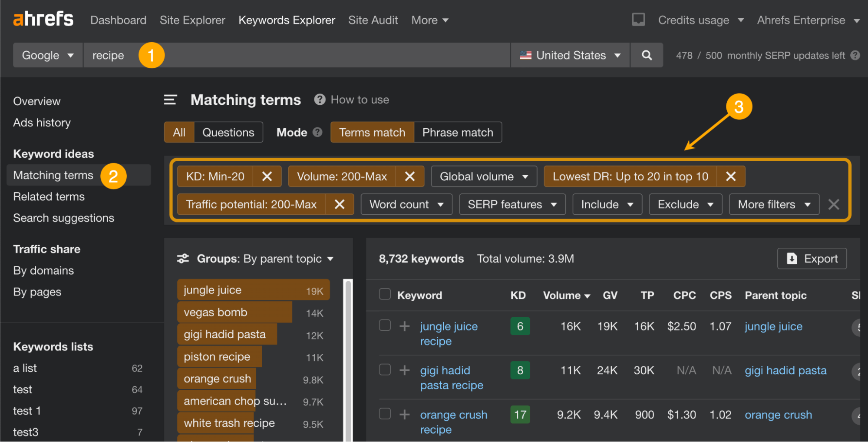Remove the KD: Min-20 filter
This screenshot has height=442, width=868.
coord(267,176)
